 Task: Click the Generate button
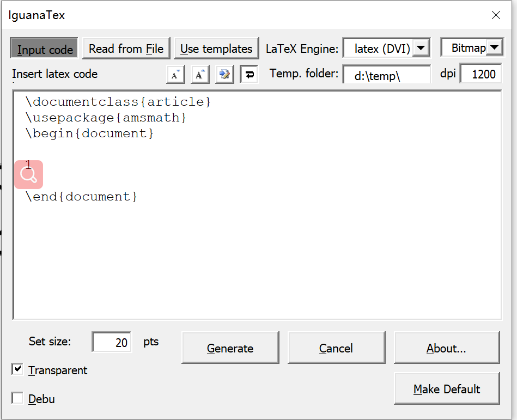click(x=230, y=348)
